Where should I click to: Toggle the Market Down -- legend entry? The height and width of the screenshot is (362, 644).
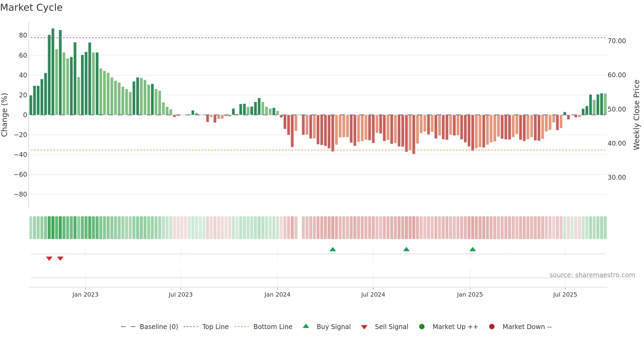pos(520,327)
